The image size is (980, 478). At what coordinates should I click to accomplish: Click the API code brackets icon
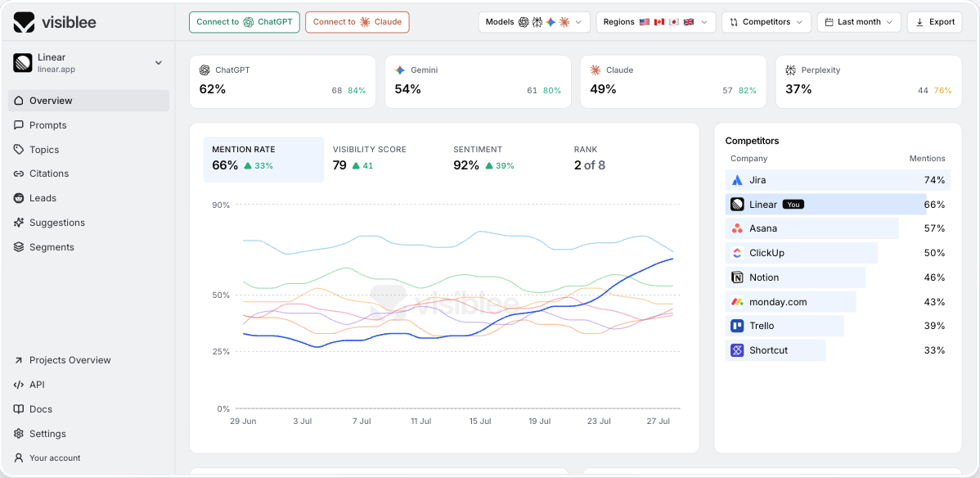pyautogui.click(x=19, y=385)
